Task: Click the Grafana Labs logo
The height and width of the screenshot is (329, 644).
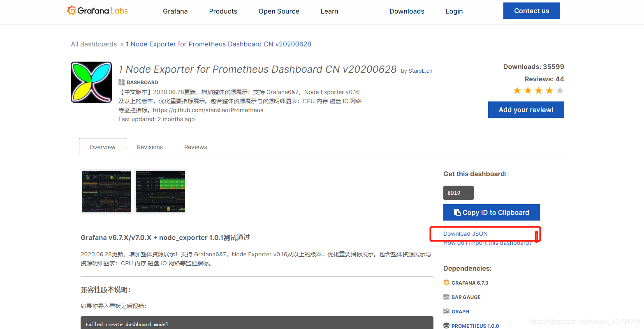Action: [x=97, y=11]
